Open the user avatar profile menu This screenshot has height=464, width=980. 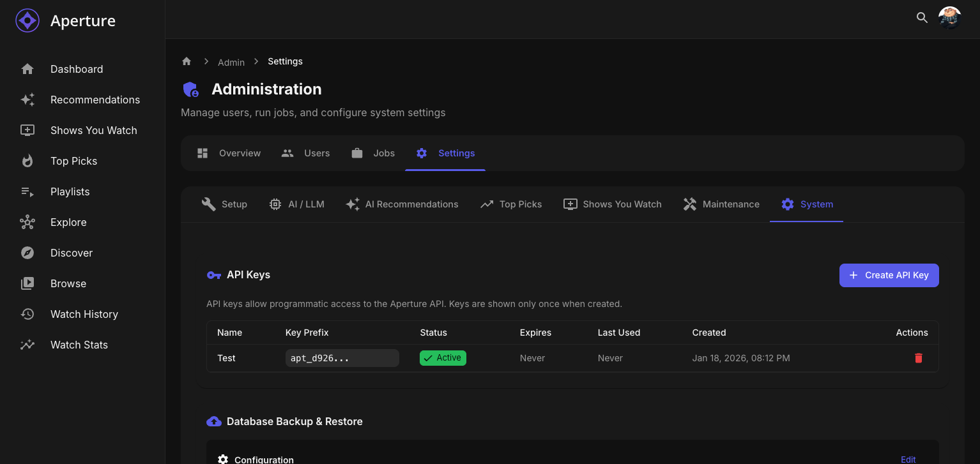coord(949,18)
